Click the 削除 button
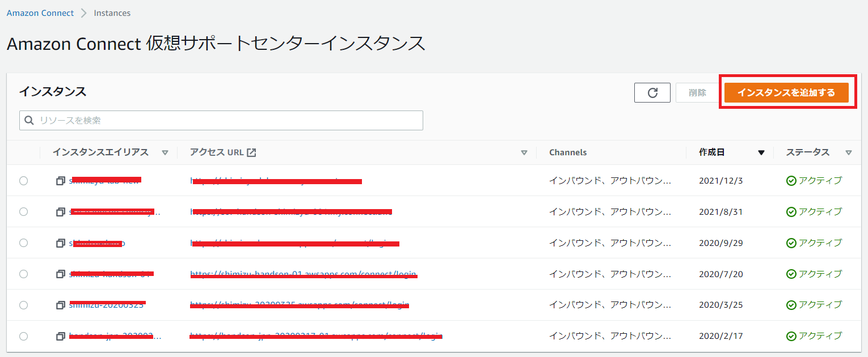The width and height of the screenshot is (868, 357). pos(697,93)
